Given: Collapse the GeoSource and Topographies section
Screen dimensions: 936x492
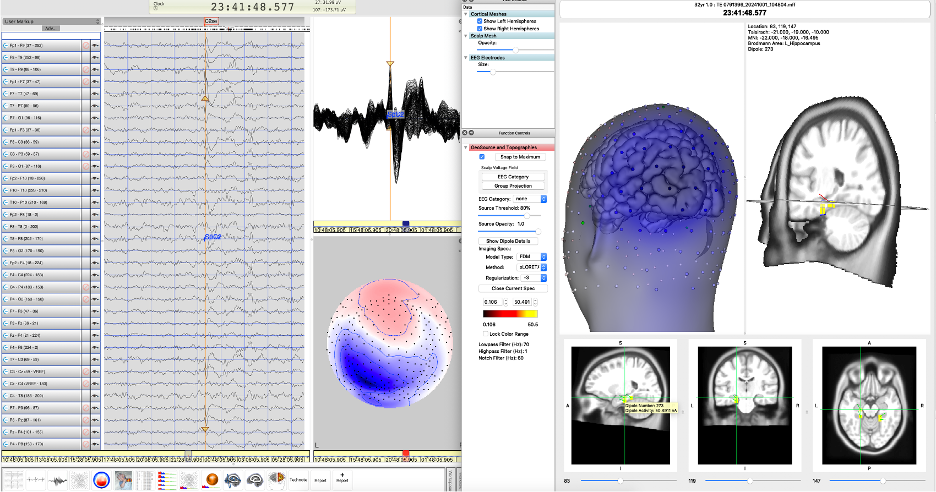Looking at the screenshot, I should [x=465, y=147].
